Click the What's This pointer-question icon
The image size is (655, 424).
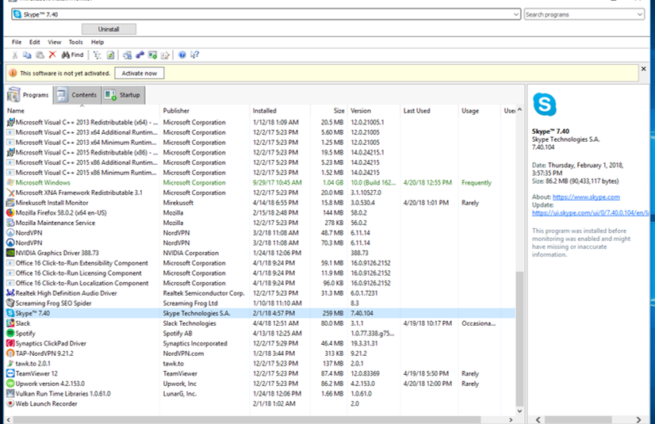pos(195,55)
